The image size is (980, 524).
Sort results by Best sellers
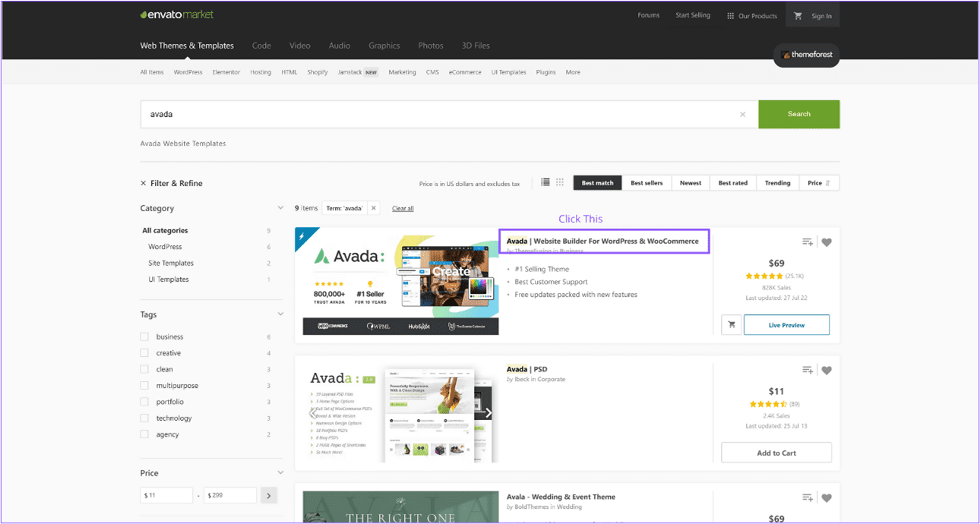click(x=646, y=183)
